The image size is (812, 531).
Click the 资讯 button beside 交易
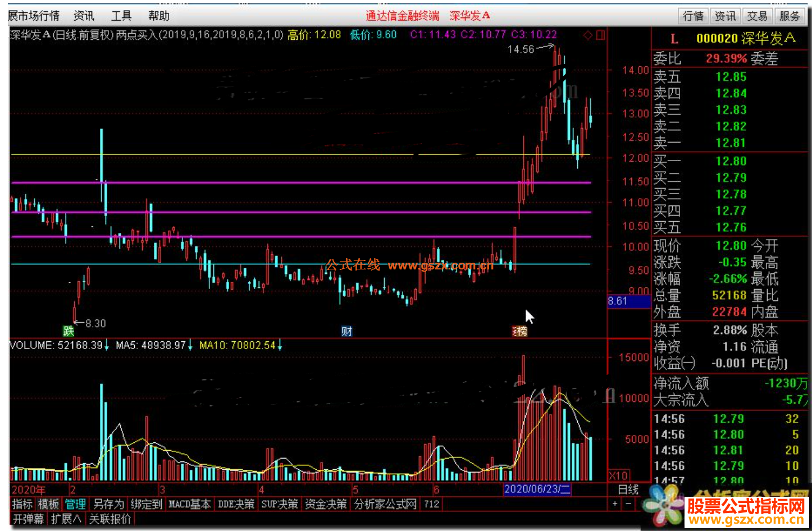click(726, 16)
